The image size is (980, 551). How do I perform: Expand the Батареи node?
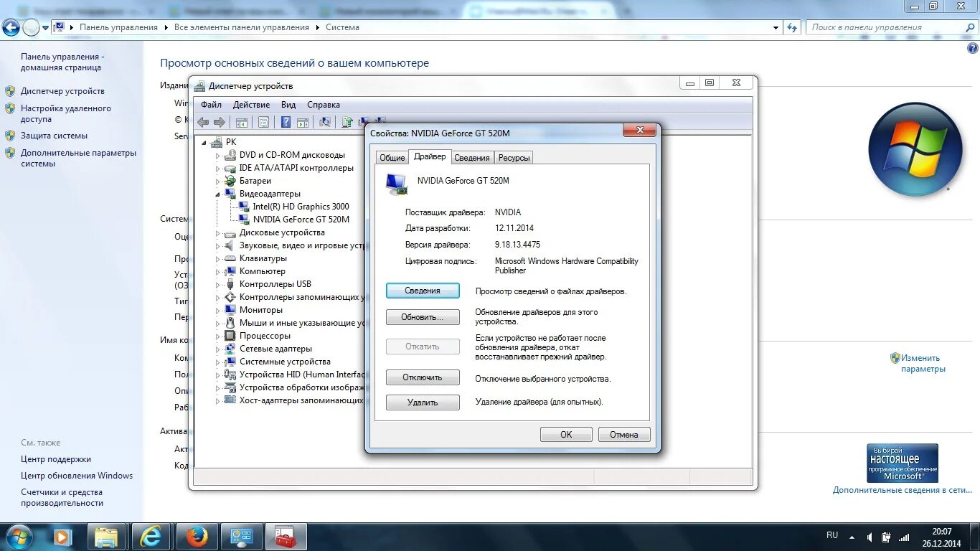click(x=218, y=181)
